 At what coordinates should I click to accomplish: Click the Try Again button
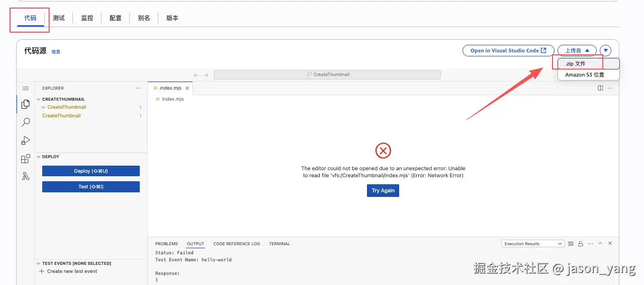[x=383, y=191]
